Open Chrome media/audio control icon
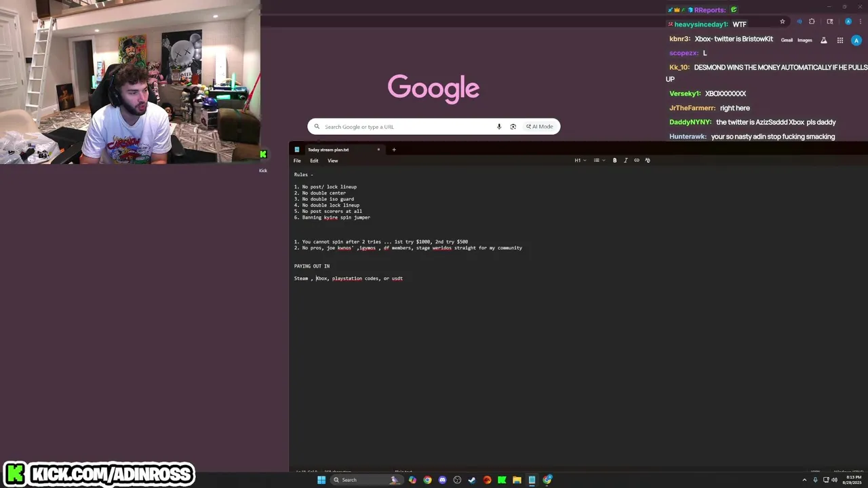This screenshot has width=868, height=488. click(x=800, y=22)
